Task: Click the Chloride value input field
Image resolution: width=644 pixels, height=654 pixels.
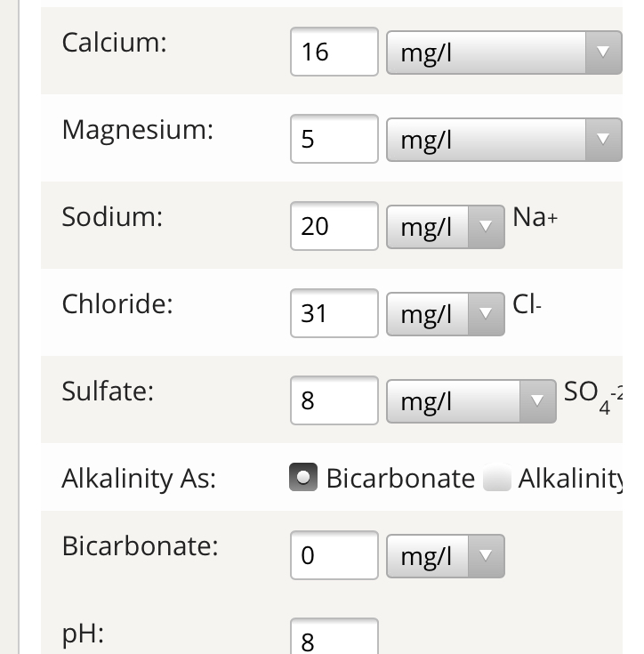Action: [x=334, y=313]
